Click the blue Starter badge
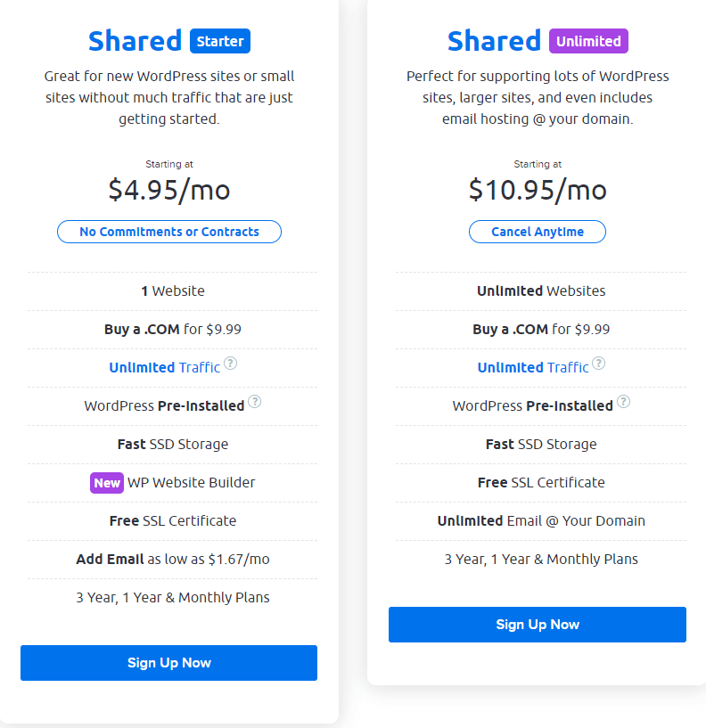 pos(220,41)
